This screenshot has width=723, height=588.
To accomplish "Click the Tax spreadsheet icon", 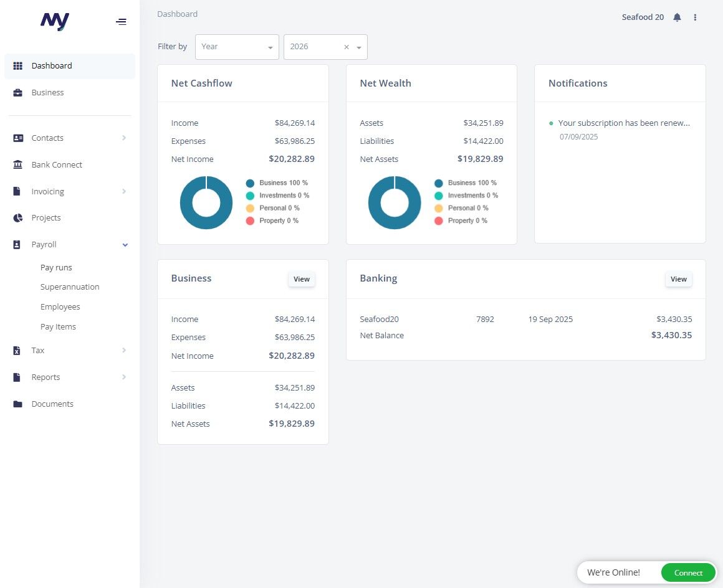I will click(x=17, y=351).
